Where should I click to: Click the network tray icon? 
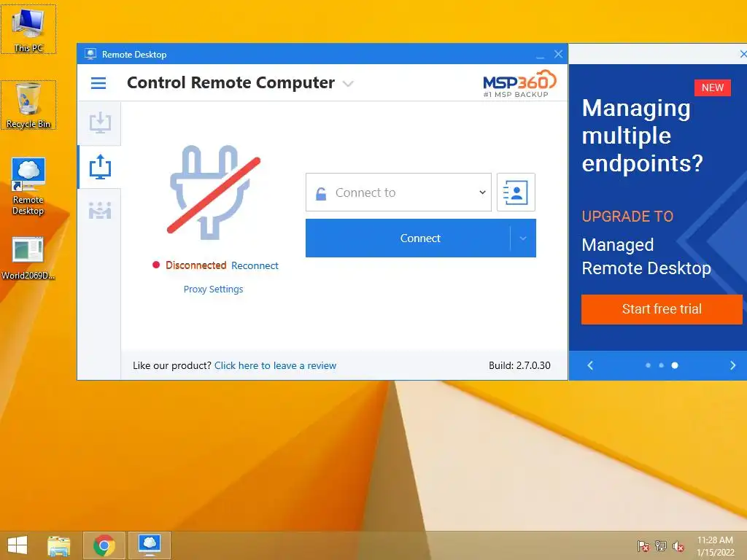coord(661,546)
